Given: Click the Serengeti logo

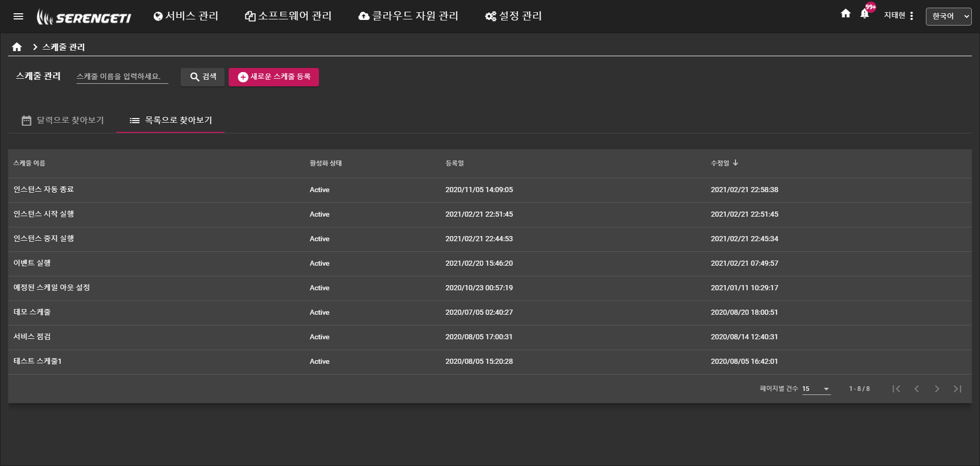Looking at the screenshot, I should tap(84, 17).
